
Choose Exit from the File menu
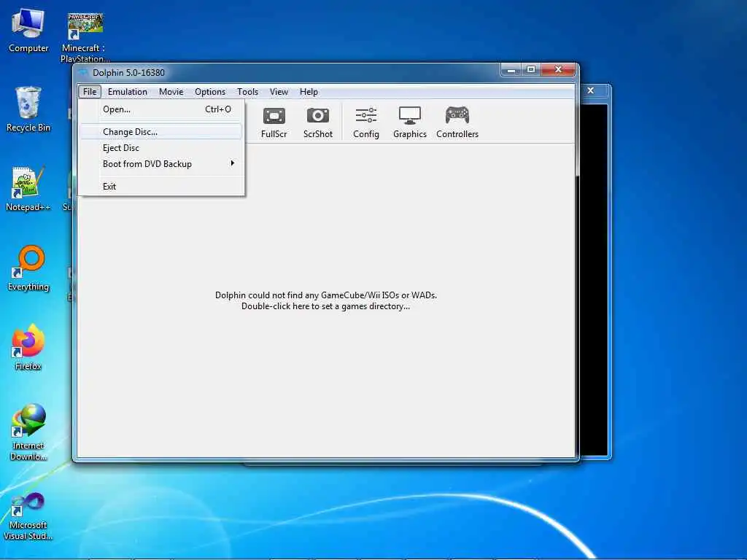pyautogui.click(x=161, y=187)
